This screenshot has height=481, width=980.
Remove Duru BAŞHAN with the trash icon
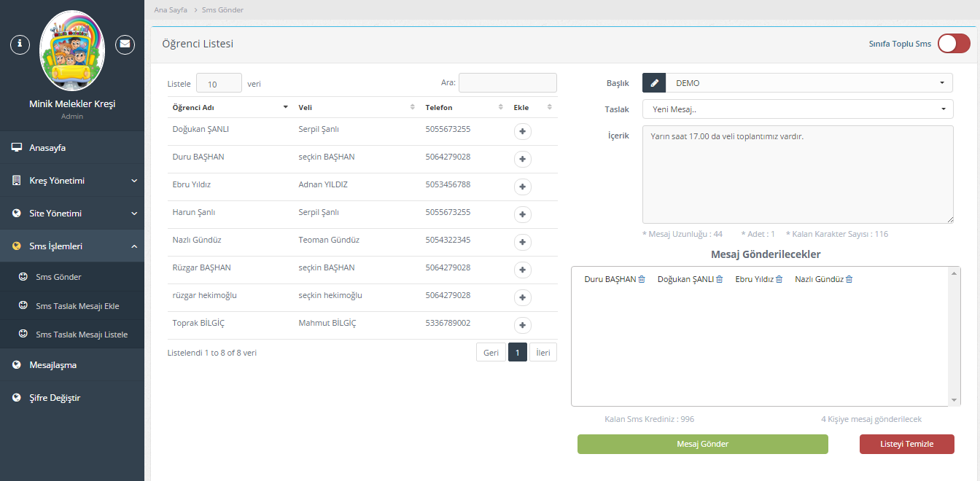coord(642,280)
